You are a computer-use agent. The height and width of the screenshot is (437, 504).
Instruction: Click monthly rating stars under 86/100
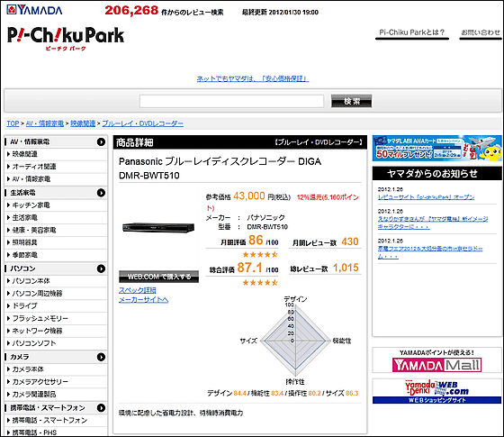coord(260,254)
